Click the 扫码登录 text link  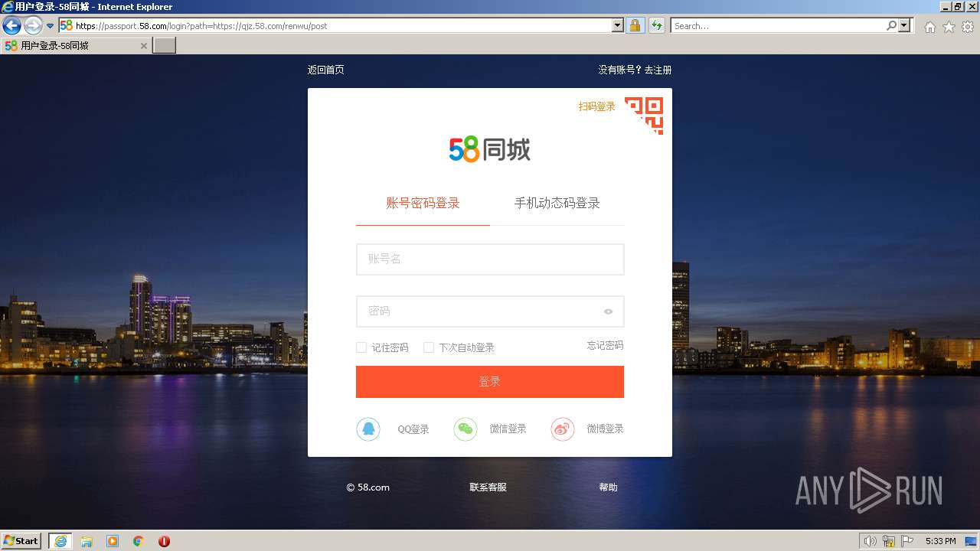click(597, 106)
